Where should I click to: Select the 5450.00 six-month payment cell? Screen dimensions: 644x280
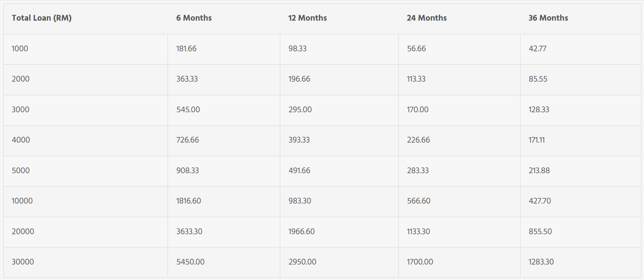(190, 262)
